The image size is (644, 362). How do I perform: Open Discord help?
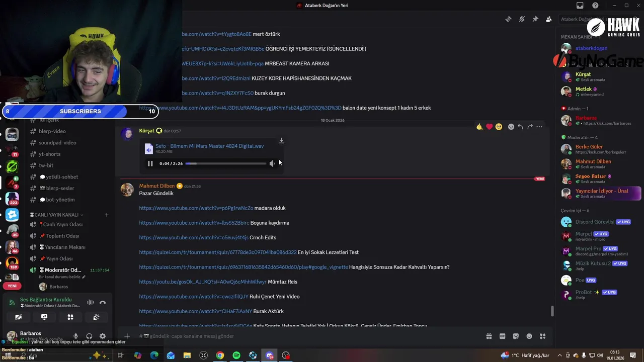596,6
